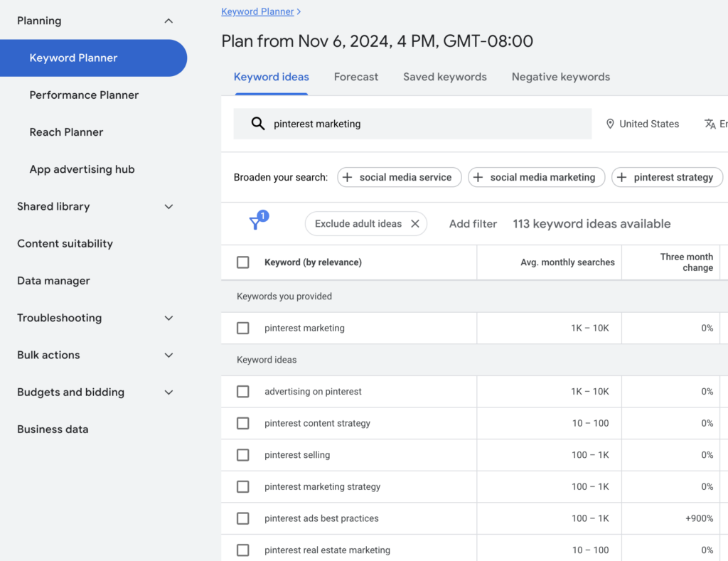Open Content suitability
This screenshot has height=561, width=728.
65,244
